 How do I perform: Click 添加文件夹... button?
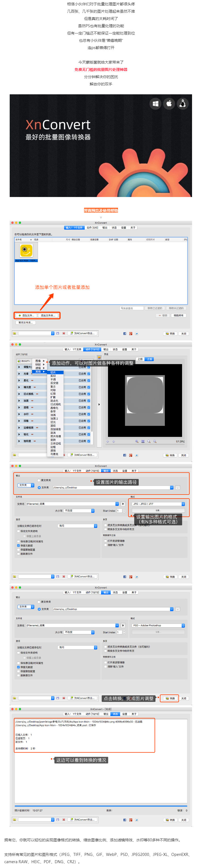[x=48, y=315]
